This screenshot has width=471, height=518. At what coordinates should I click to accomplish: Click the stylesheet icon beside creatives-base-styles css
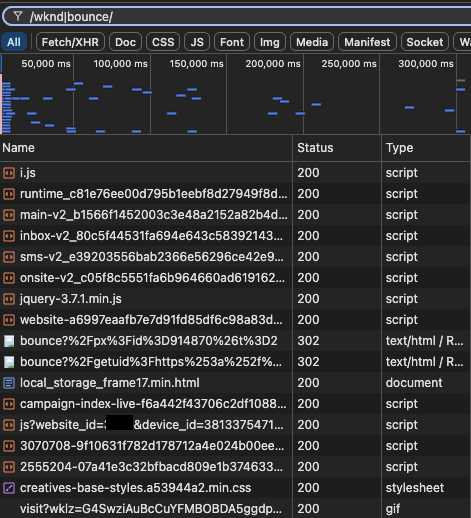tap(9, 488)
